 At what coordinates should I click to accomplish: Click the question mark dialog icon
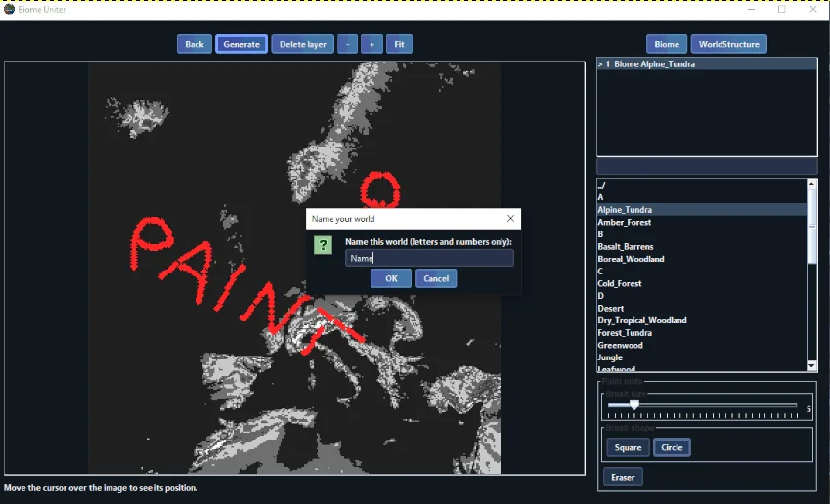click(323, 245)
